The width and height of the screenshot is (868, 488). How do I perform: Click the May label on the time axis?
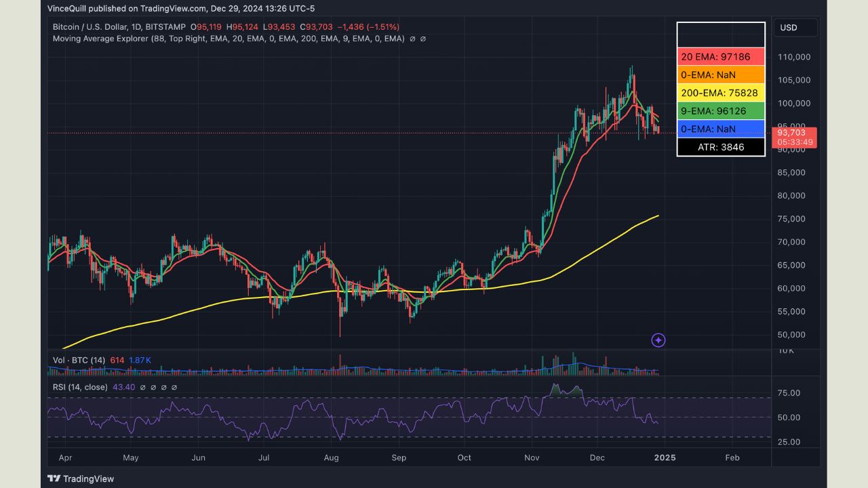coord(130,457)
